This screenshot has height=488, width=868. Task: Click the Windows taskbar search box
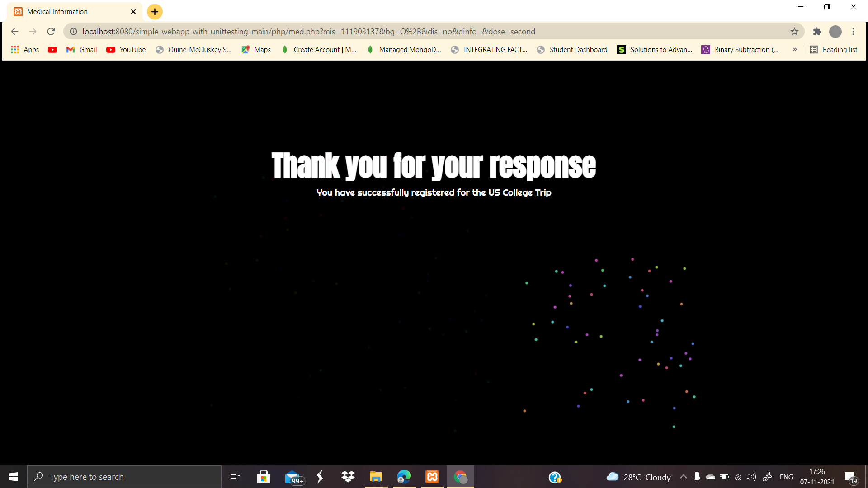124,477
